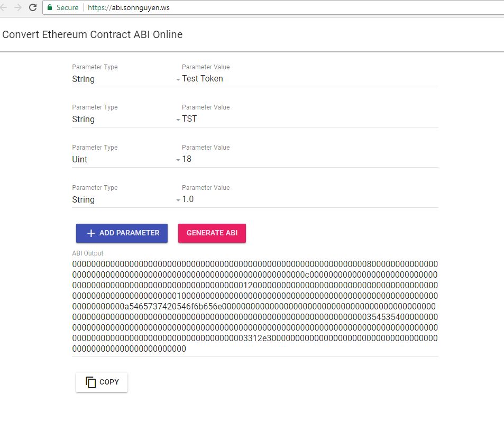Click the plus icon on Add Parameter
The height and width of the screenshot is (430, 504).
point(91,233)
